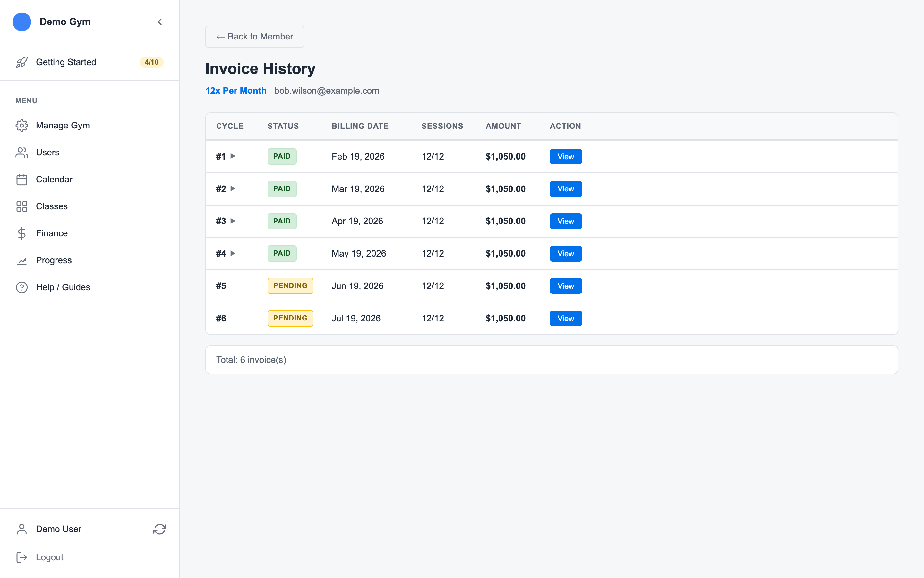Click the STATUS column header
The image size is (924, 578).
[x=283, y=126]
